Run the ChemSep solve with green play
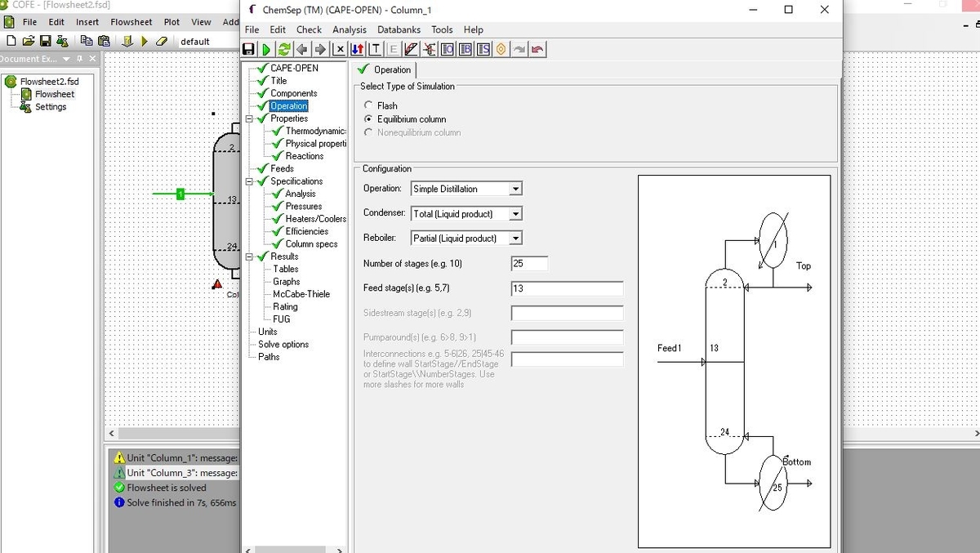This screenshot has height=553, width=980. (266, 50)
